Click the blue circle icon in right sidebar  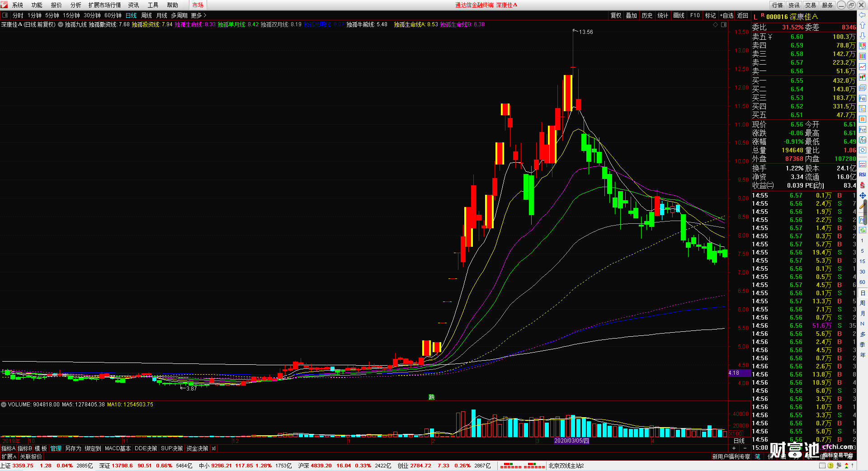coord(863,150)
